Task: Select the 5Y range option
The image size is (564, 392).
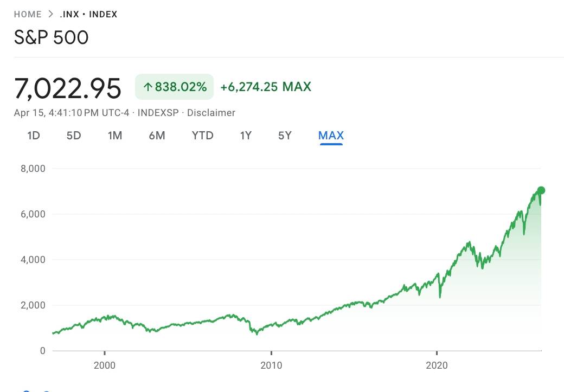Action: pos(285,136)
